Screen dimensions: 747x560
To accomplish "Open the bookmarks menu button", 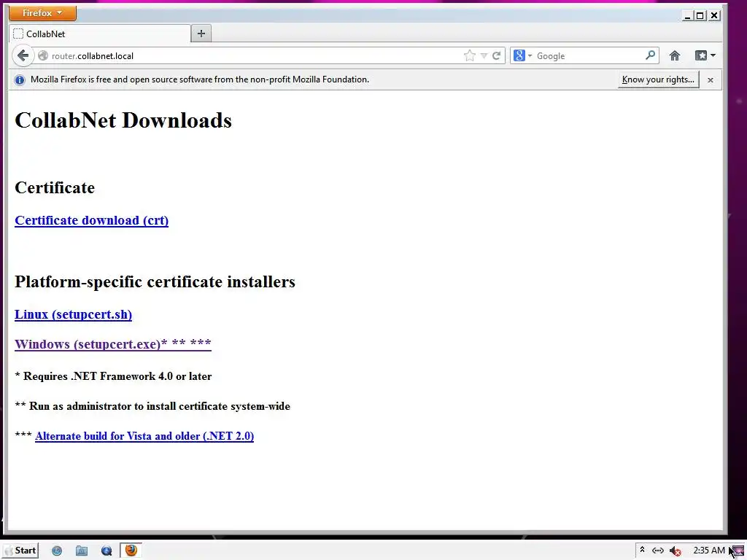I will [701, 55].
